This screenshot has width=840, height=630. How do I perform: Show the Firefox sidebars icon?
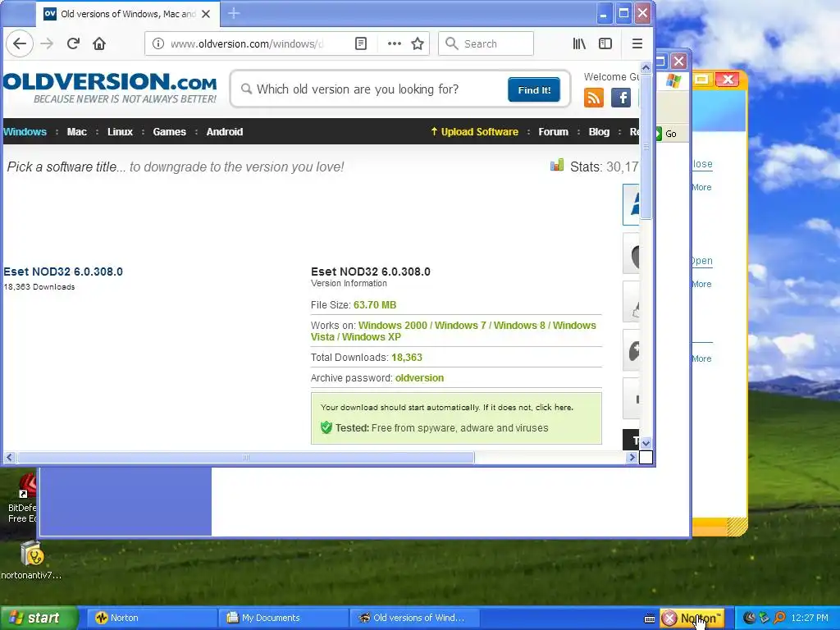(x=605, y=43)
